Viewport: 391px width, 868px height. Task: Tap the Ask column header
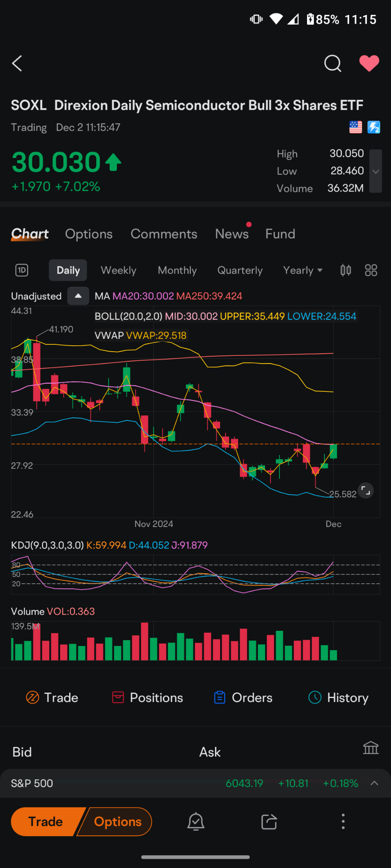[x=210, y=752]
